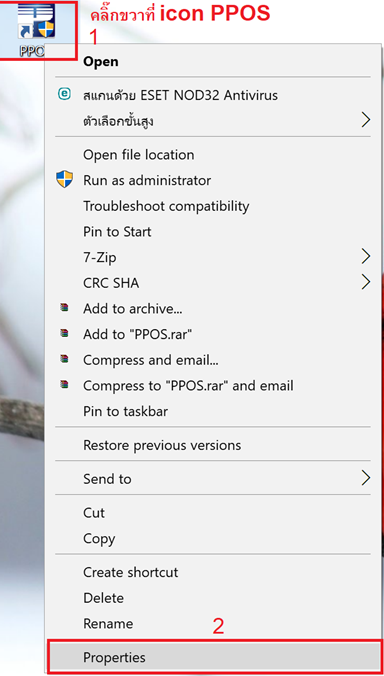Select Pin to taskbar entry
This screenshot has height=676, width=384.
coord(125,411)
